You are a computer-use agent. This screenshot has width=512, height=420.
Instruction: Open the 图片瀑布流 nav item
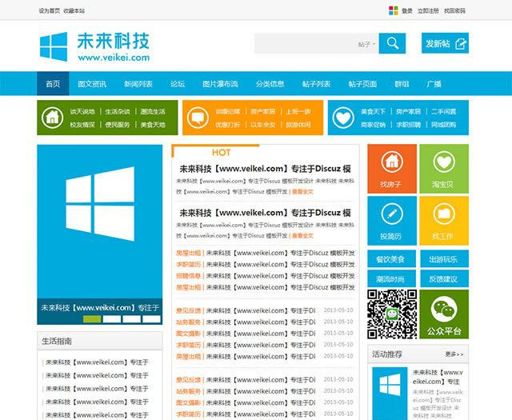(x=220, y=84)
